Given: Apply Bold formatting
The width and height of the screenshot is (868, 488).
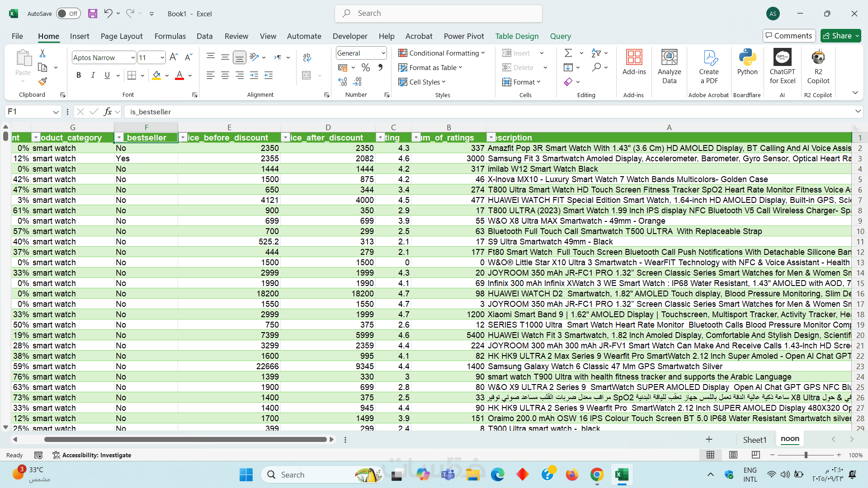Looking at the screenshot, I should click(x=79, y=75).
